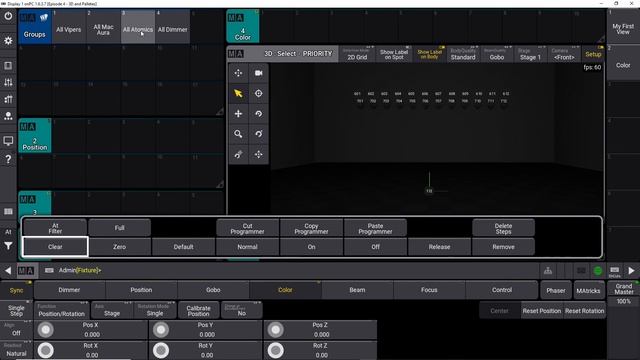Switch to the Gobo feature group tab
This screenshot has height=360, width=640.
click(x=213, y=290)
